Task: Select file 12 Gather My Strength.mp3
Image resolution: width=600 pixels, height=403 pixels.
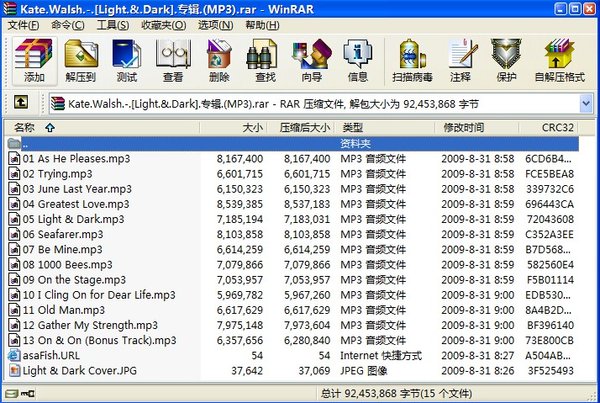Action: click(90, 325)
